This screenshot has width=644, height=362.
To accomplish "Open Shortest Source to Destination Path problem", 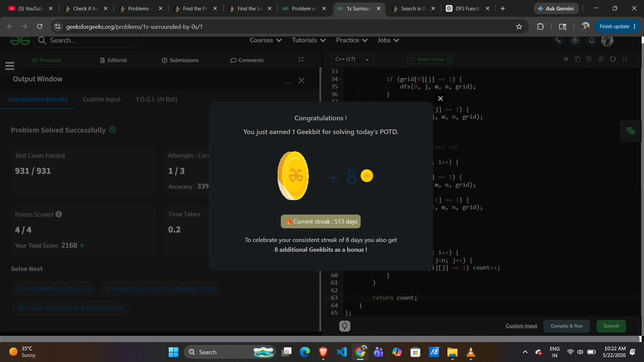I will (160, 289).
